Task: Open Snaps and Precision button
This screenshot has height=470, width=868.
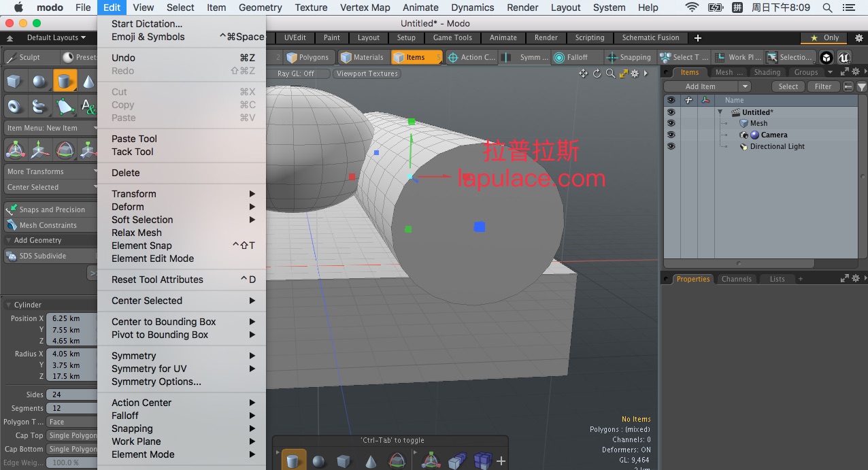Action: coord(52,209)
